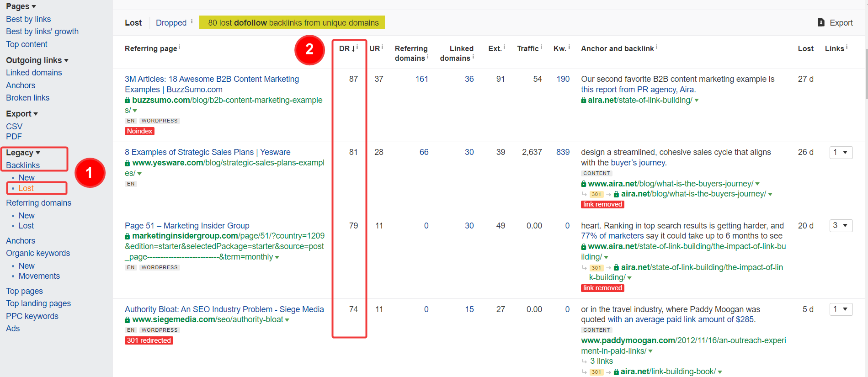868x377 pixels.
Task: Click keywords value 190 for BuzzSumo
Action: point(563,79)
